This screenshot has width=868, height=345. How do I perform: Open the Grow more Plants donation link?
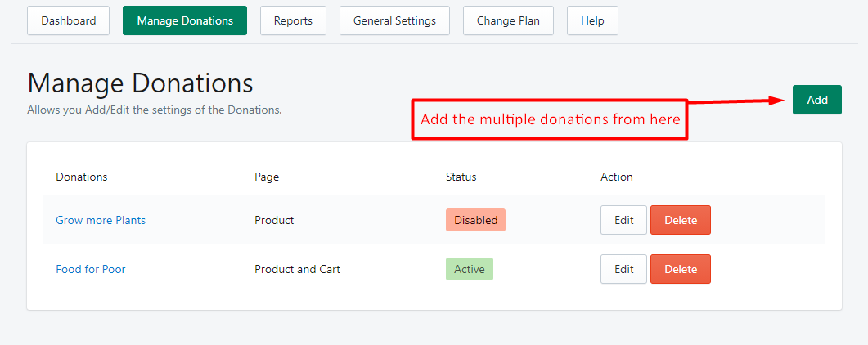[x=101, y=220]
